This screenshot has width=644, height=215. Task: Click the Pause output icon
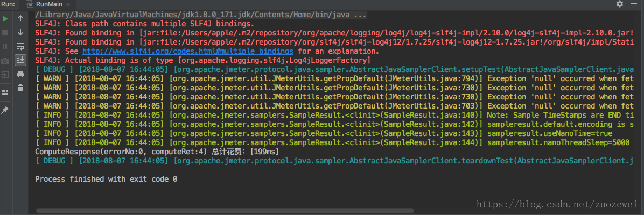[x=5, y=46]
